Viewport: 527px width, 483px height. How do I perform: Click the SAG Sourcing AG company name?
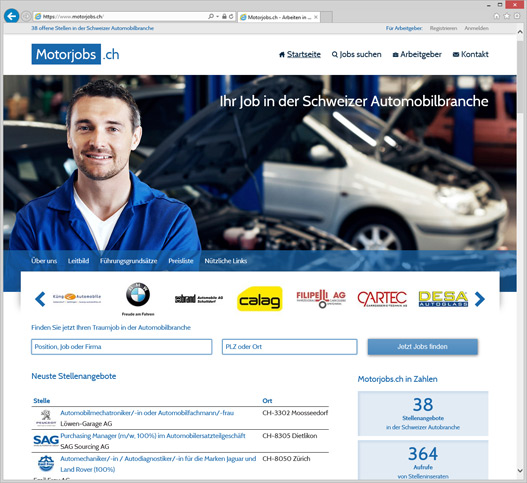[x=85, y=446]
